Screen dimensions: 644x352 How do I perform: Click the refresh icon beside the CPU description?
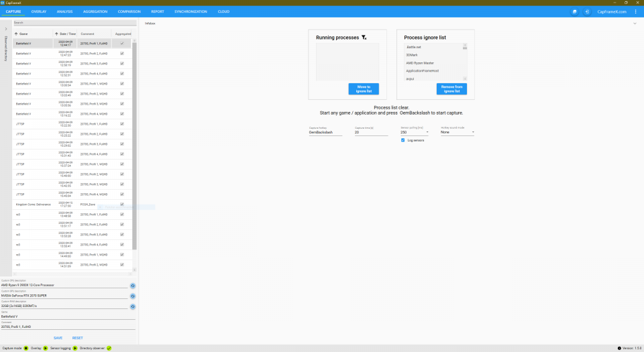coord(133,286)
